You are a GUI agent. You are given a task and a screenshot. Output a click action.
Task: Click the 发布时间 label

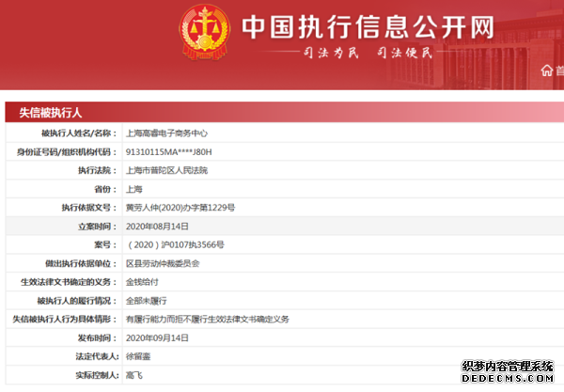click(x=98, y=338)
